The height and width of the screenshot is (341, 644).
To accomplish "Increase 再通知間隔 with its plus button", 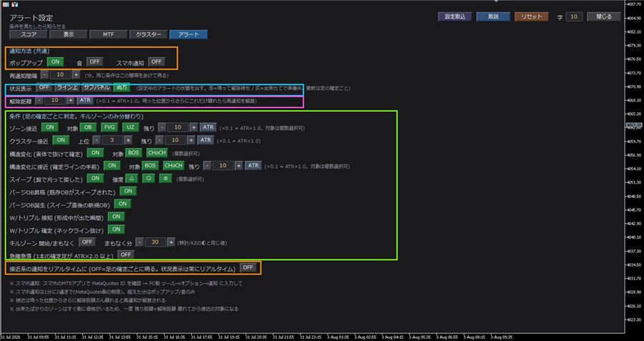I will (x=76, y=74).
